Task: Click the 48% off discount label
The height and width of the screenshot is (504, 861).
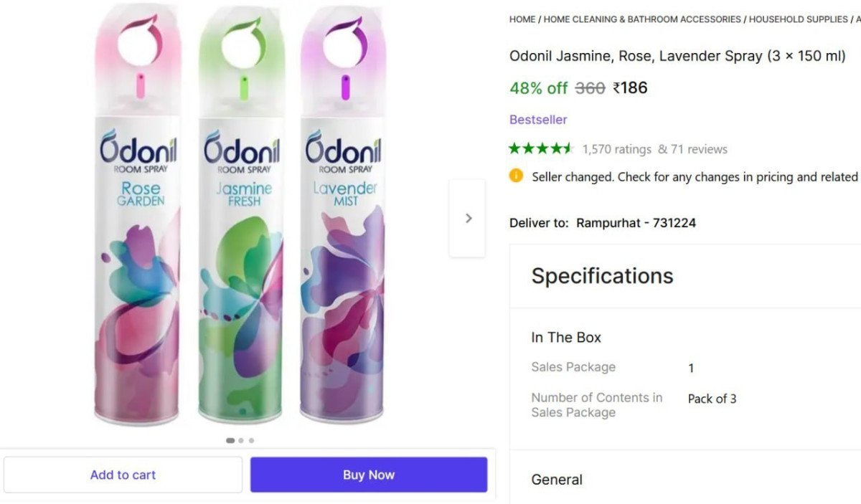Action: (x=539, y=89)
